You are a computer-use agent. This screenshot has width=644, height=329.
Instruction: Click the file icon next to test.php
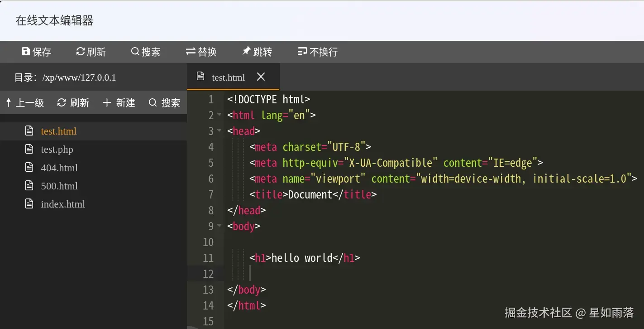click(29, 149)
